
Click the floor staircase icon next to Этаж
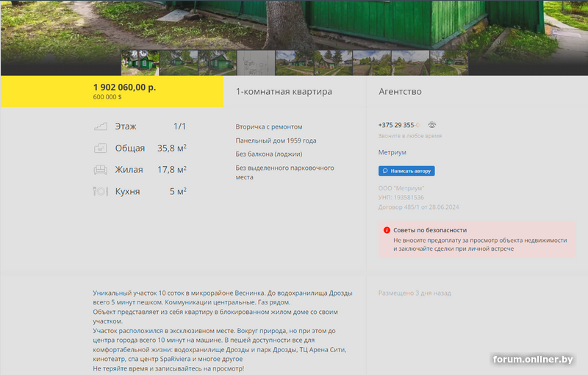click(100, 126)
